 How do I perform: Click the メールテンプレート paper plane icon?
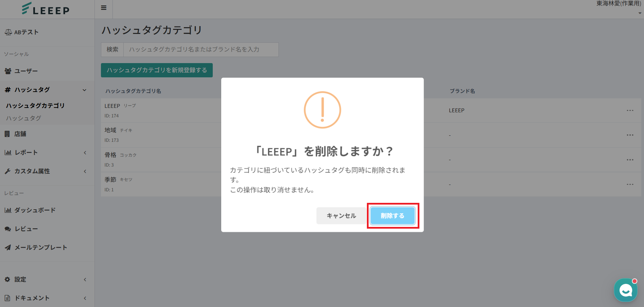(8, 248)
